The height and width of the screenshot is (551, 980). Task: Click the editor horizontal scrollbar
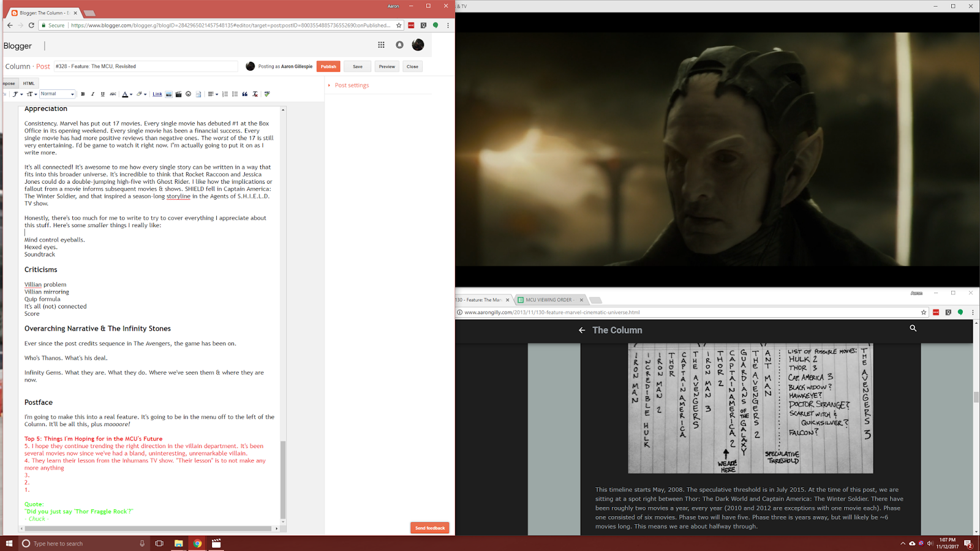[x=149, y=528]
